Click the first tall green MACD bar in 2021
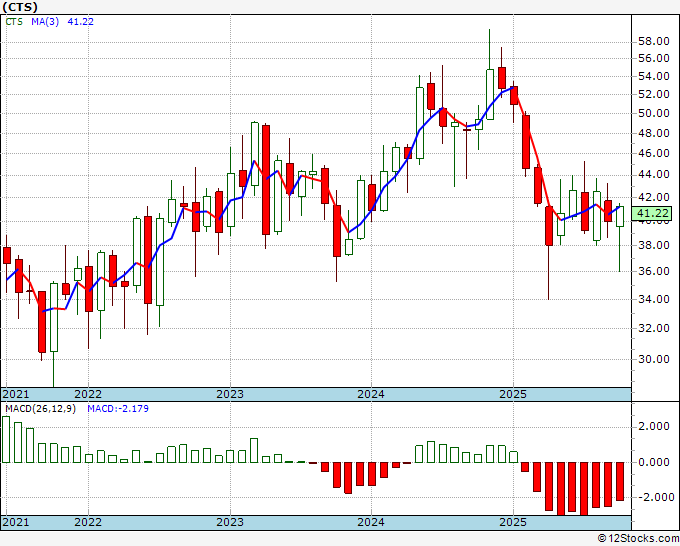This screenshot has width=680, height=546. click(6, 439)
